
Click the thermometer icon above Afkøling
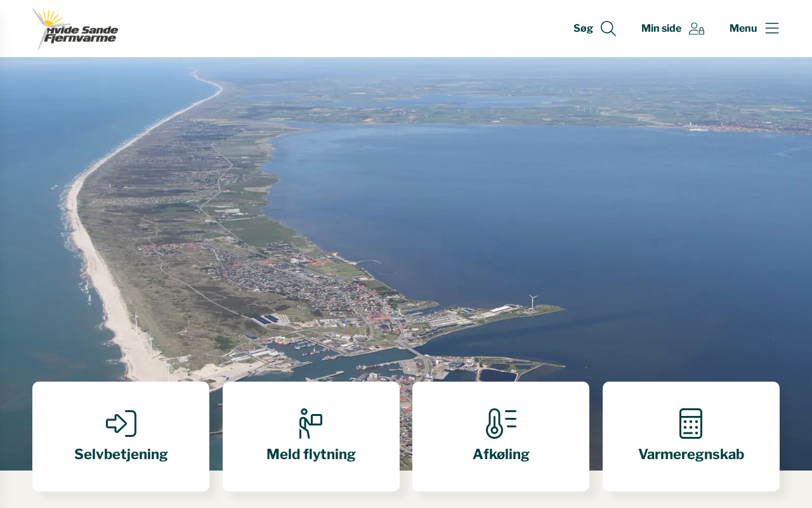(501, 424)
